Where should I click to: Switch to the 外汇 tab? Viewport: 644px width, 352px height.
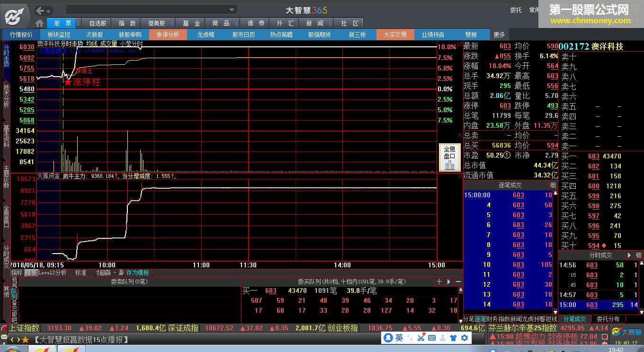pyautogui.click(x=285, y=23)
